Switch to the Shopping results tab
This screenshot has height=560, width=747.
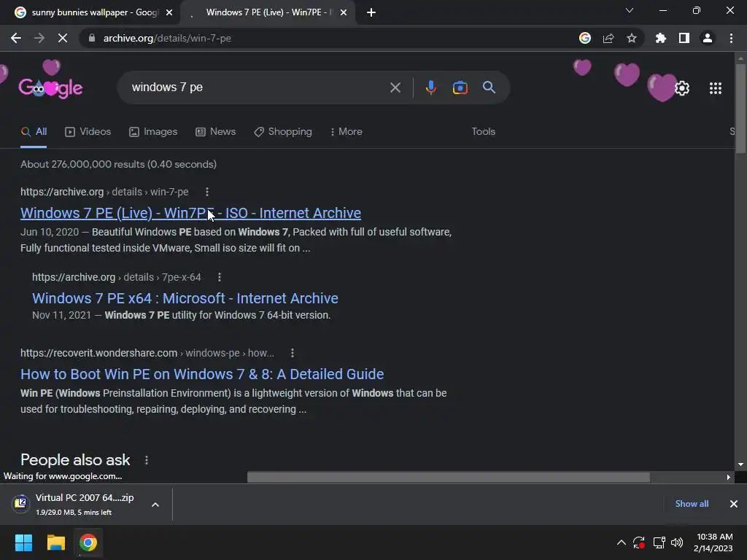point(283,131)
